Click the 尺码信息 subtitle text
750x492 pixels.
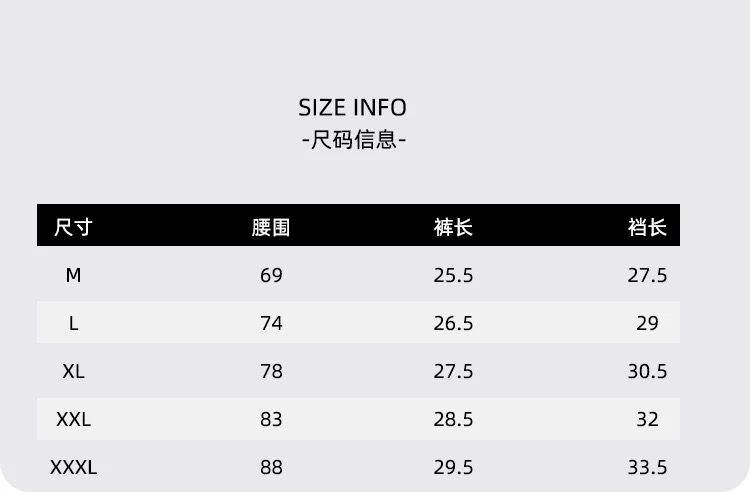coord(353,140)
